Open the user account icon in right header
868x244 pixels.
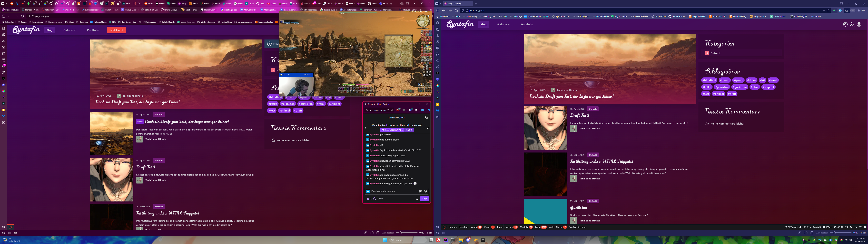[859, 24]
